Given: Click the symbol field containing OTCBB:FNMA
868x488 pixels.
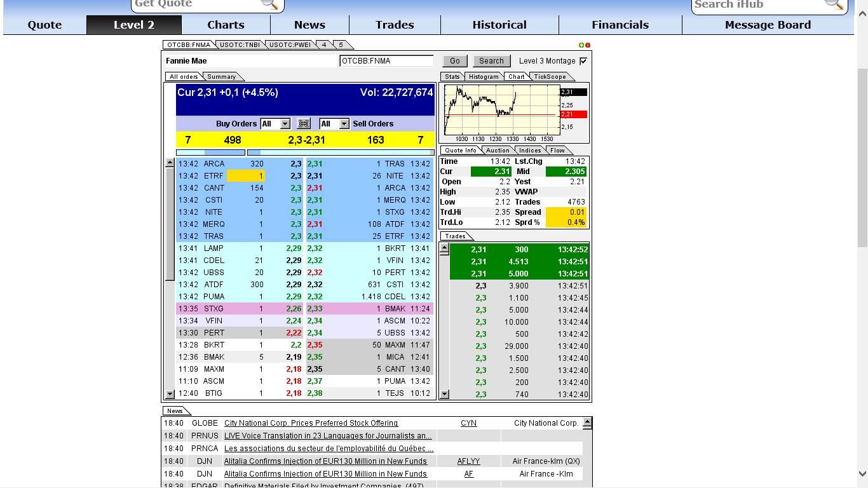Looking at the screenshot, I should tap(386, 61).
